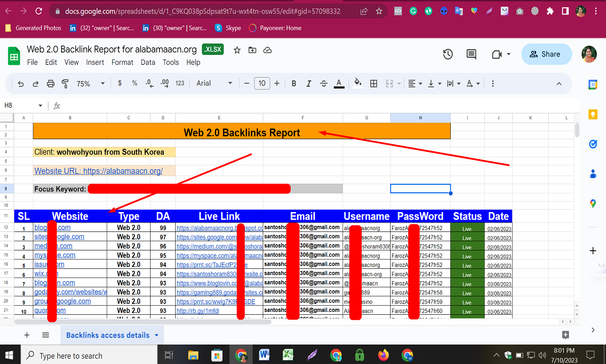Format cell as currency
The width and height of the screenshot is (606, 364).
(120, 83)
